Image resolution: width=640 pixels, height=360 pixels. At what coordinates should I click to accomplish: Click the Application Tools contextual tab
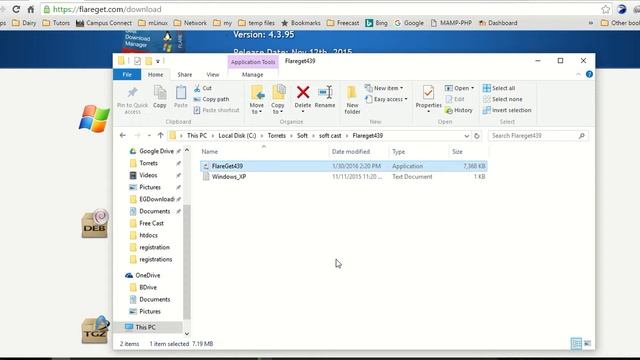pos(253,62)
